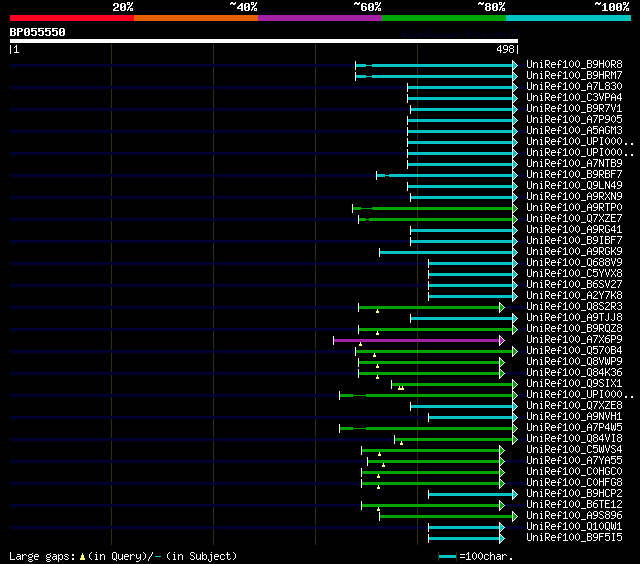Select hit label UniRef100_A9RG41
This screenshot has height=564, width=640.
click(574, 230)
